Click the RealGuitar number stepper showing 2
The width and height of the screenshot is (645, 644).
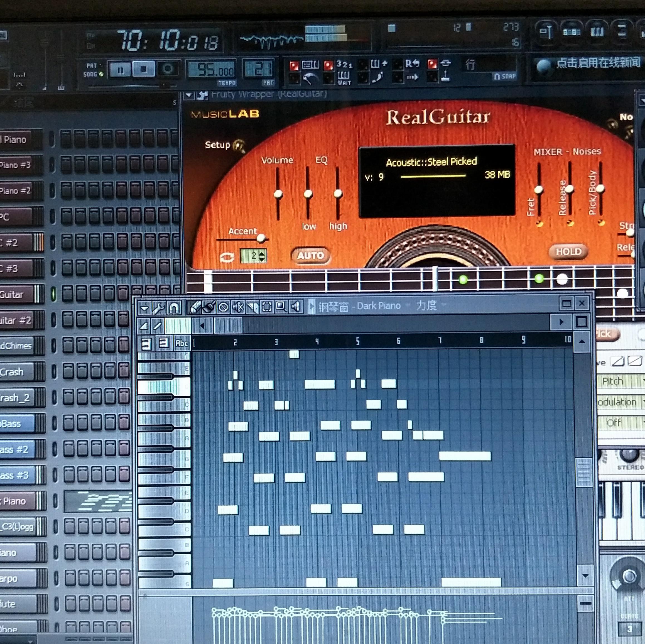(x=253, y=256)
